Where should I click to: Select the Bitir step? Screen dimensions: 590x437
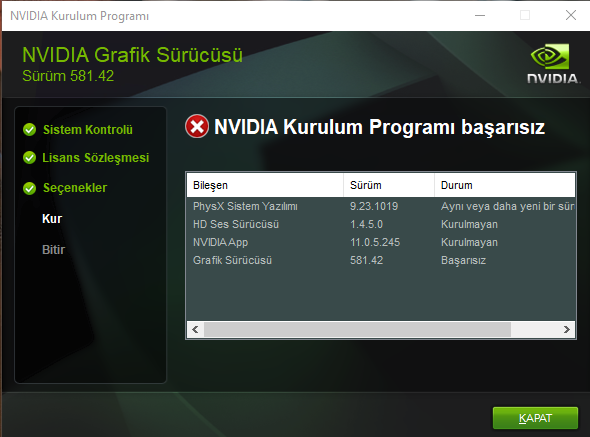(x=53, y=250)
